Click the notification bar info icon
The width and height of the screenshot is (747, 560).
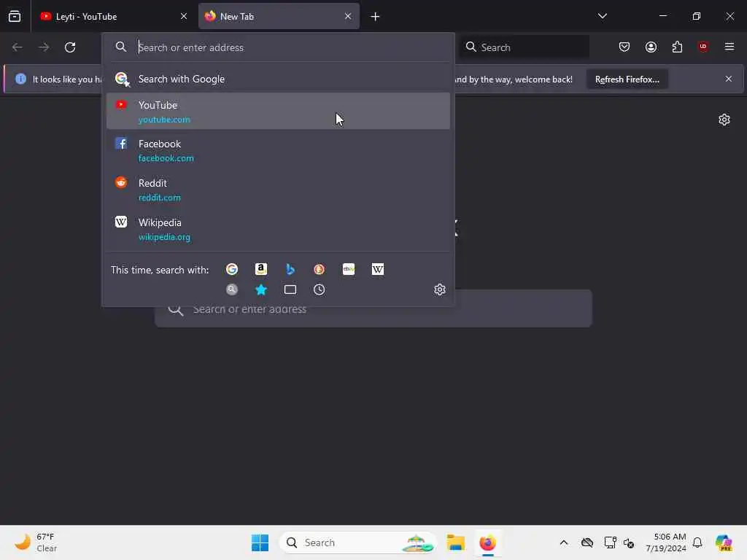pos(20,79)
